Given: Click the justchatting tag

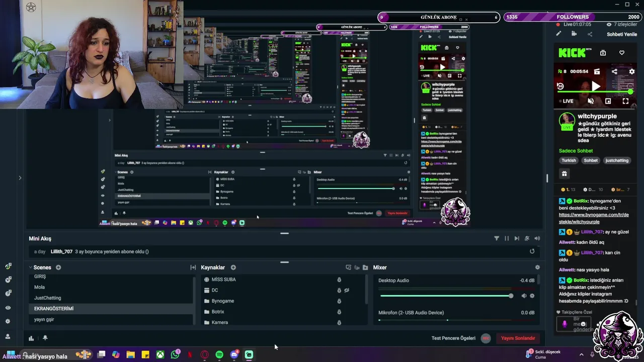Looking at the screenshot, I should (617, 160).
